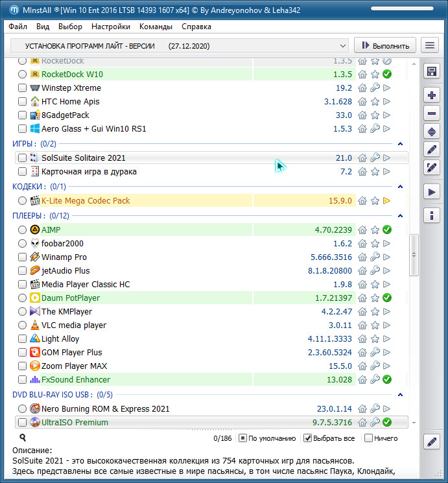Check the SolSuite Solitaire 2021 checkbox
448x483 pixels.
tap(22, 158)
